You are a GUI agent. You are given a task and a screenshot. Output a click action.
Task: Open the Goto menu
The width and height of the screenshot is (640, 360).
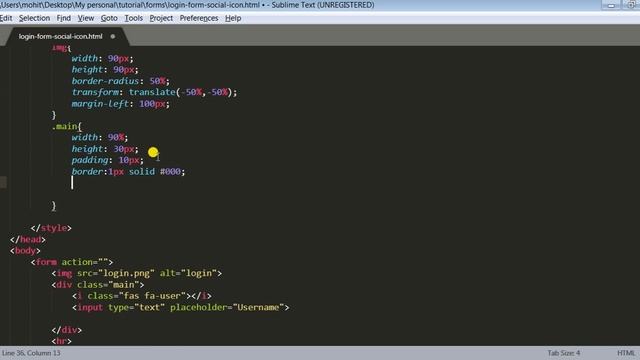point(109,18)
